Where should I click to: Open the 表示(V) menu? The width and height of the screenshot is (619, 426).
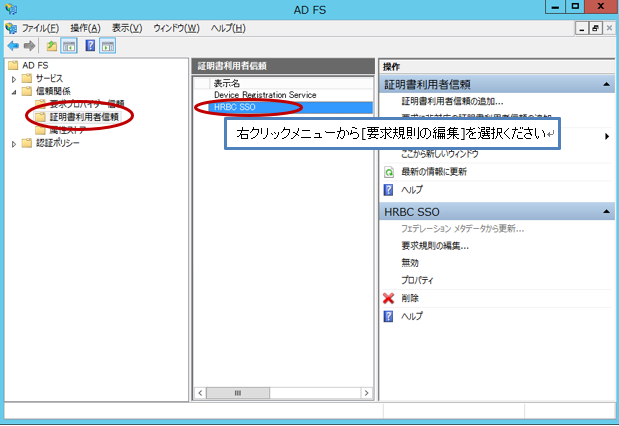127,28
